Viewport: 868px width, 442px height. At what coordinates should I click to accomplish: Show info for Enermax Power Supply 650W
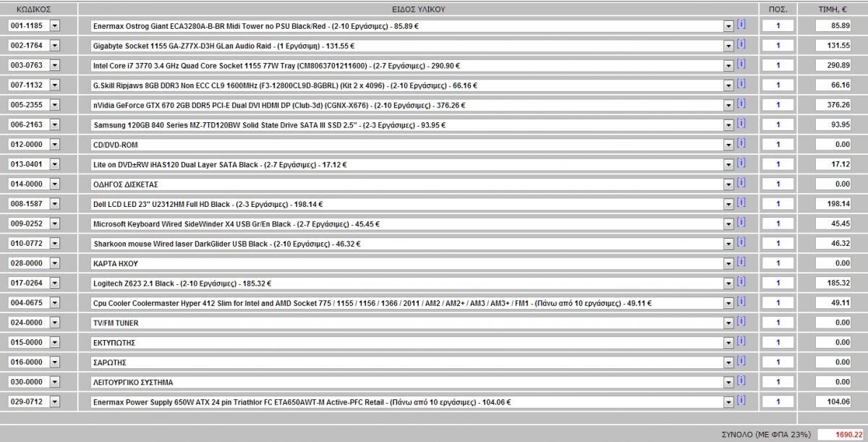coord(741,400)
